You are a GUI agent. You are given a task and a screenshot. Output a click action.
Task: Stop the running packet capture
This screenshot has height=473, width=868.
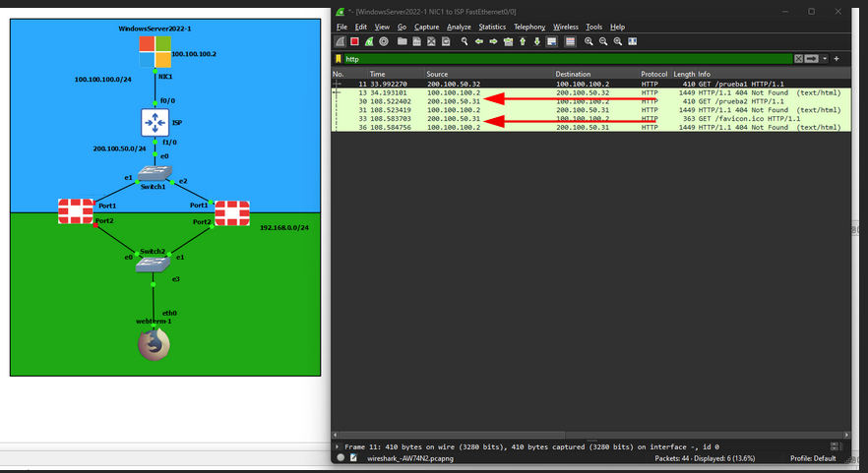click(355, 41)
